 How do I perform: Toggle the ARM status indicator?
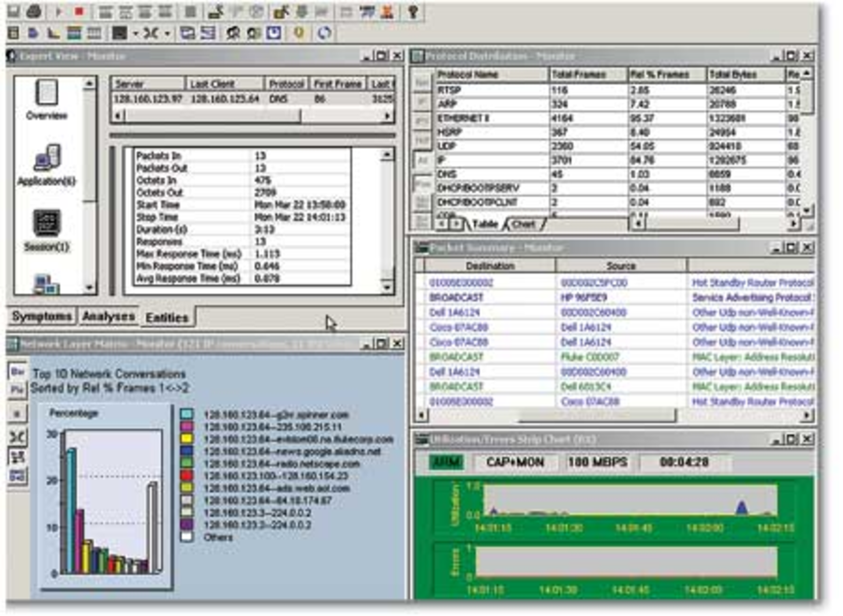(x=447, y=462)
